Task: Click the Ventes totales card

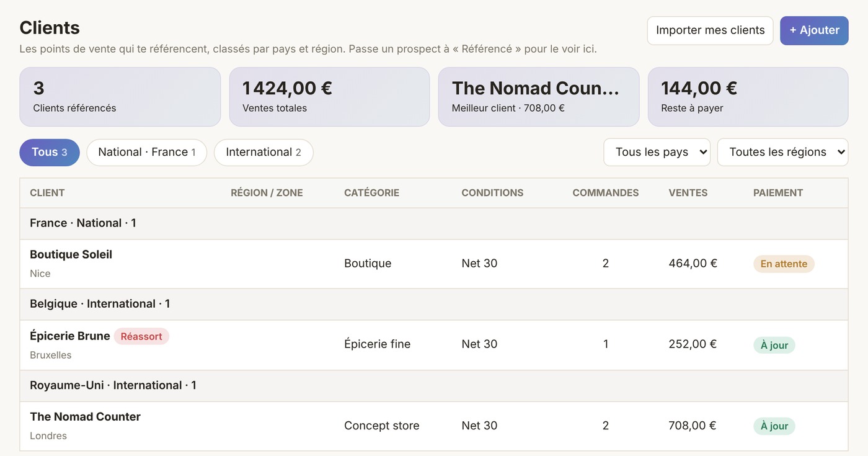Action: [x=329, y=97]
